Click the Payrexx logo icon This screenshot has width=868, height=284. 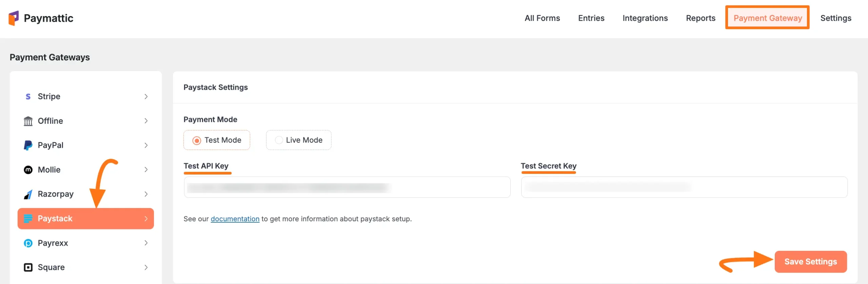click(x=28, y=243)
